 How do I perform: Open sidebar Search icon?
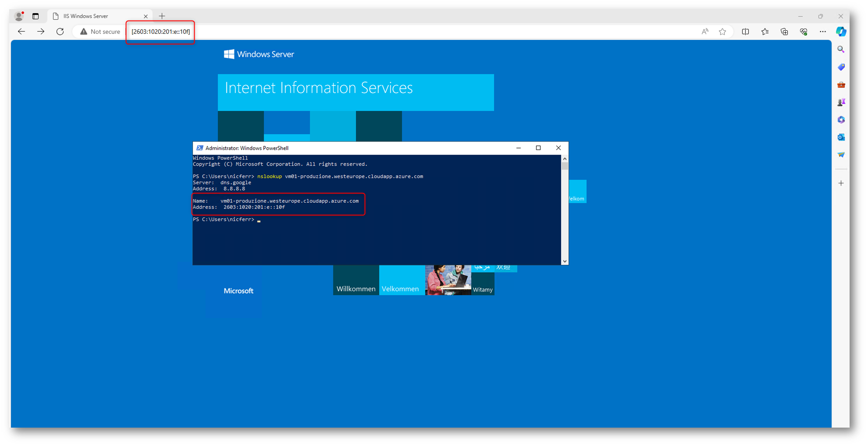tap(841, 50)
